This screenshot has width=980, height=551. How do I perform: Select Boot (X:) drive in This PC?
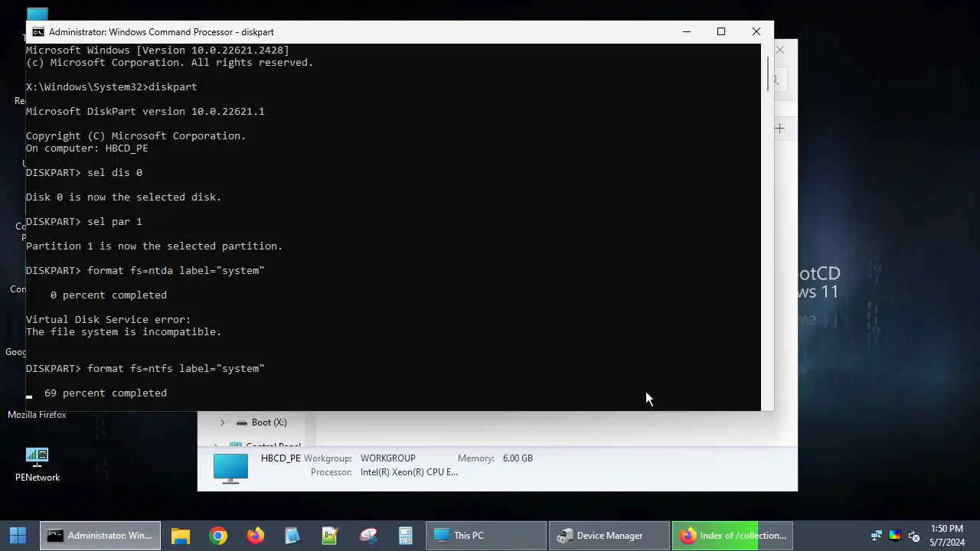coord(269,422)
